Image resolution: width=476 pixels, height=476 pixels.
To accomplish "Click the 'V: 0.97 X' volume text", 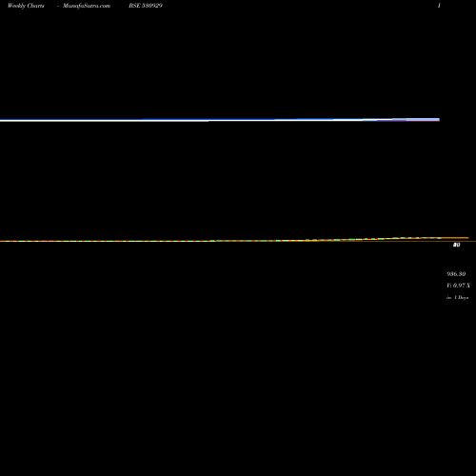I will (458, 286).
